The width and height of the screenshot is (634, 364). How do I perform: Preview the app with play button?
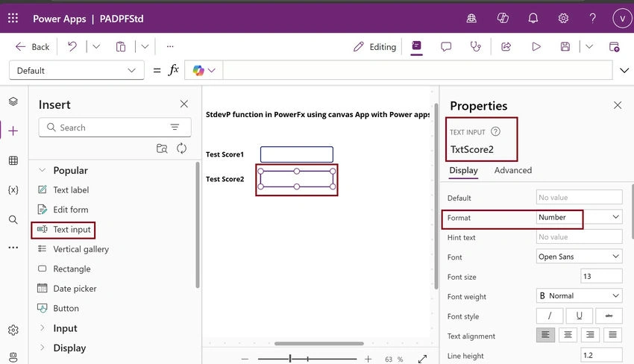pos(536,47)
